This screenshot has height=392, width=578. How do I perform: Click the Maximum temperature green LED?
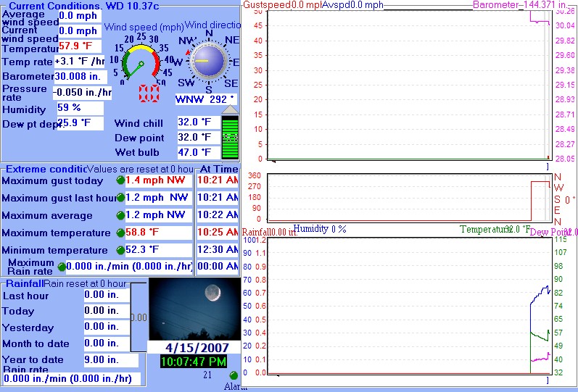(120, 233)
